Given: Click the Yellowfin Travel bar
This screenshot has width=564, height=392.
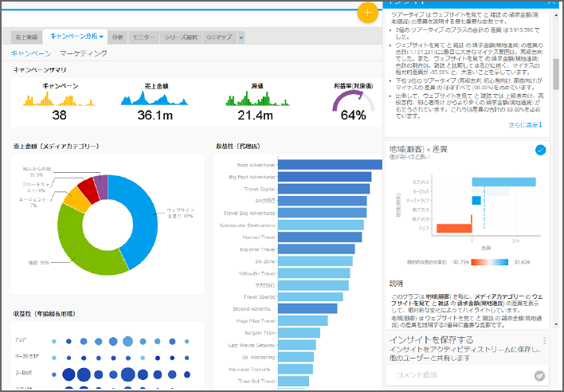Looking at the screenshot, I should pyautogui.click(x=314, y=273).
